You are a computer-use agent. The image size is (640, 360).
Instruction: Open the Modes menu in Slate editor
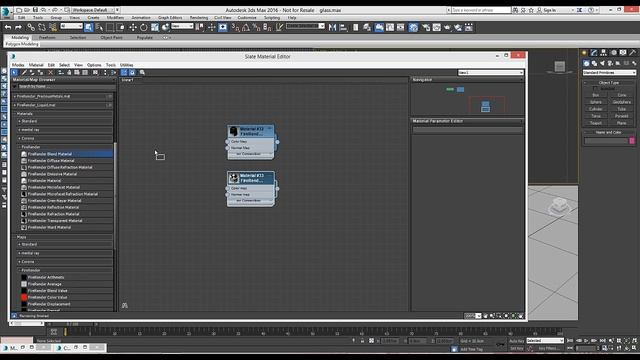(x=18, y=65)
